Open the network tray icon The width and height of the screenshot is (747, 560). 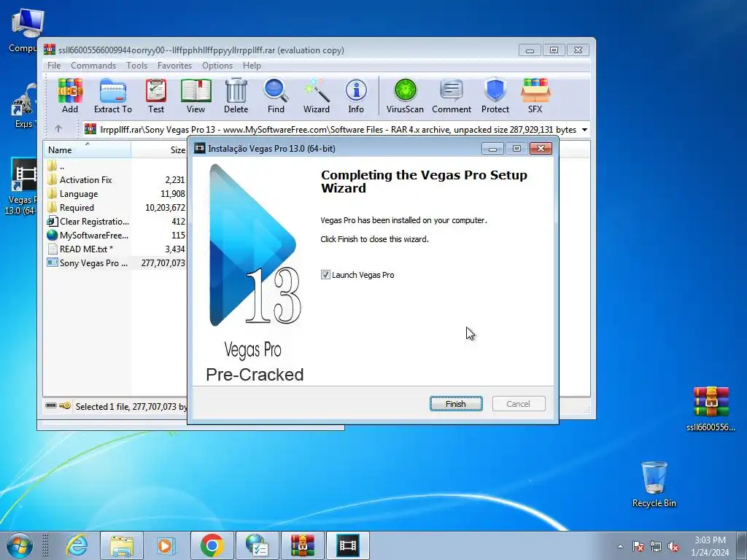coord(656,547)
